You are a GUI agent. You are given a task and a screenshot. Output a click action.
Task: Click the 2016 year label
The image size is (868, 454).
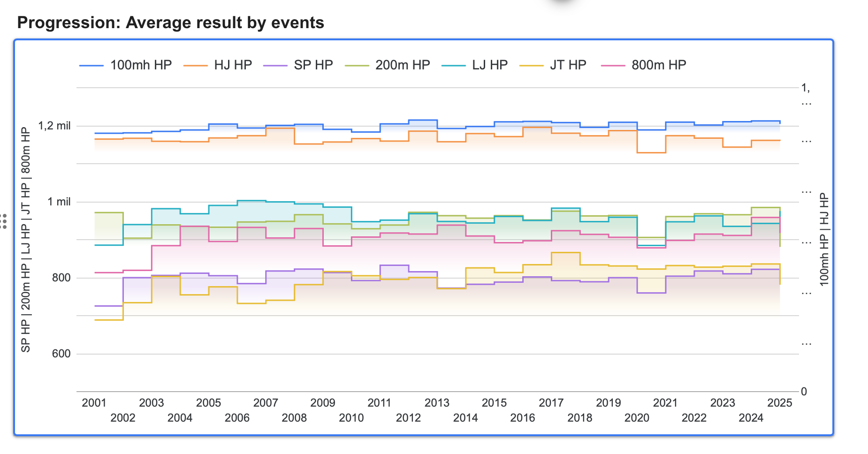point(523,418)
